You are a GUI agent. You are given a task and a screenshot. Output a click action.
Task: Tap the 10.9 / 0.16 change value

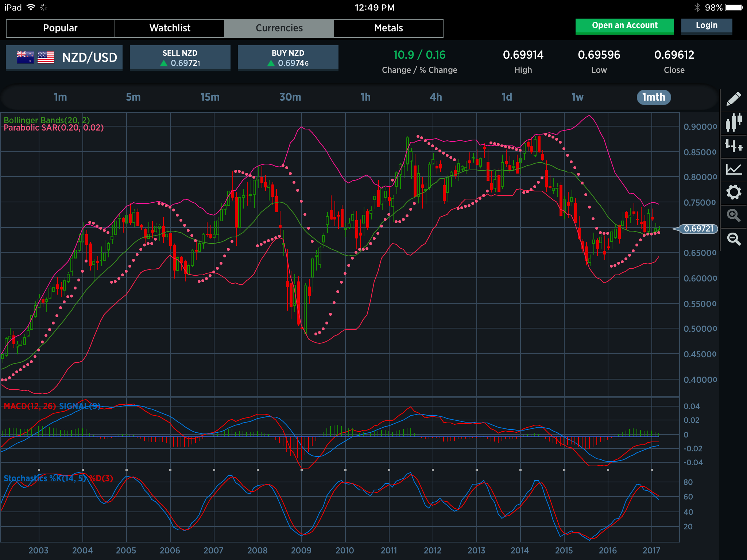tap(419, 55)
